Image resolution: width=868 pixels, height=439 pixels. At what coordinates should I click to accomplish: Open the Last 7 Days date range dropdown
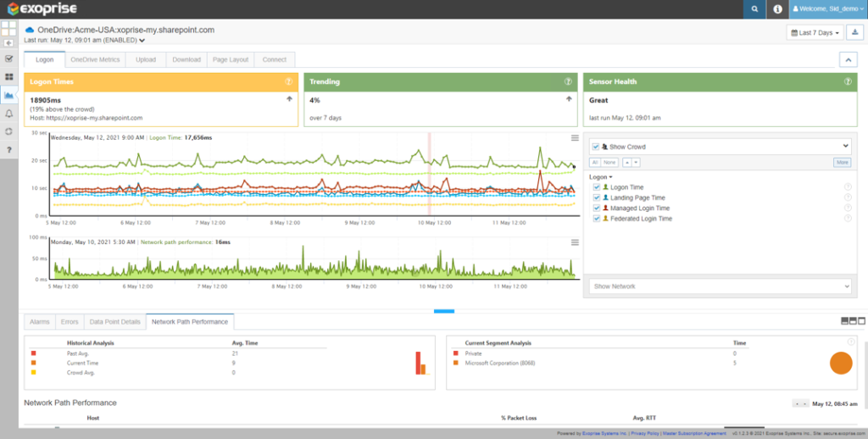pyautogui.click(x=815, y=33)
